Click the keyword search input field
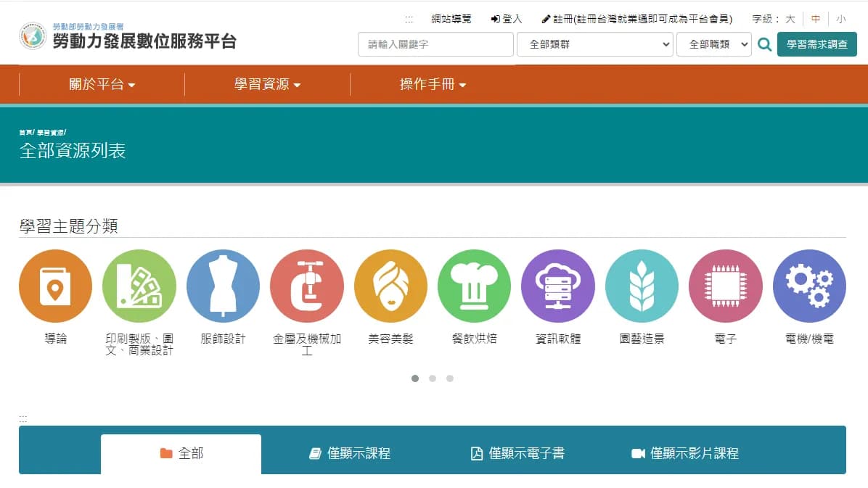Screen dimensions: 868x488 point(435,44)
